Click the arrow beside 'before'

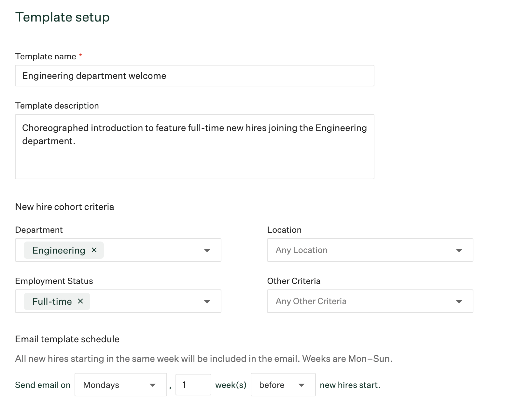click(x=301, y=385)
